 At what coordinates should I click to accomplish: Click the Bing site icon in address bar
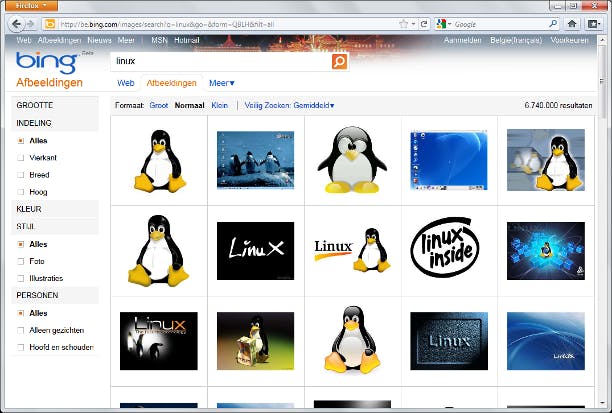point(50,24)
